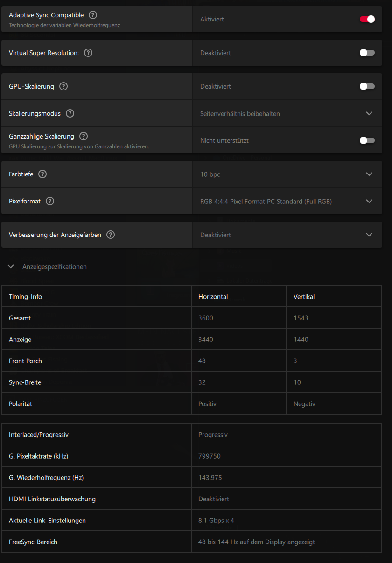The width and height of the screenshot is (392, 563).
Task: Show help for Ganzzahlige Skalierung
Action: pos(84,136)
